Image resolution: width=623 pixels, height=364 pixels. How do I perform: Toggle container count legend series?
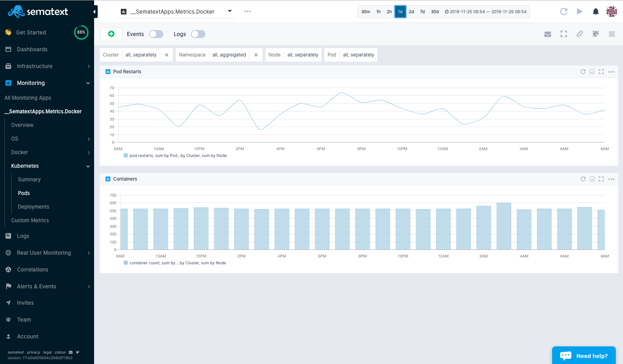point(175,263)
